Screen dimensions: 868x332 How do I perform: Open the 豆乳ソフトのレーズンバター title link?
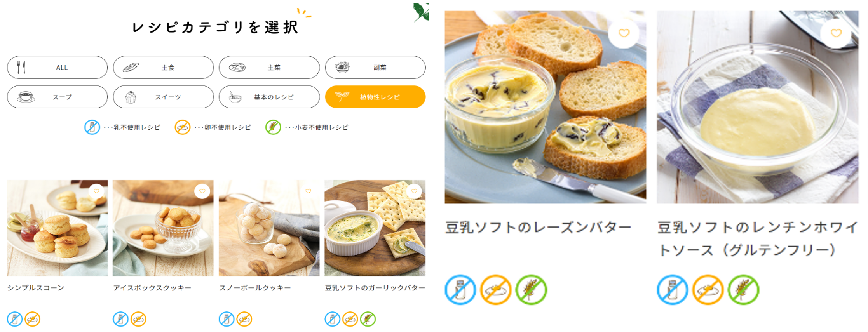click(x=538, y=228)
